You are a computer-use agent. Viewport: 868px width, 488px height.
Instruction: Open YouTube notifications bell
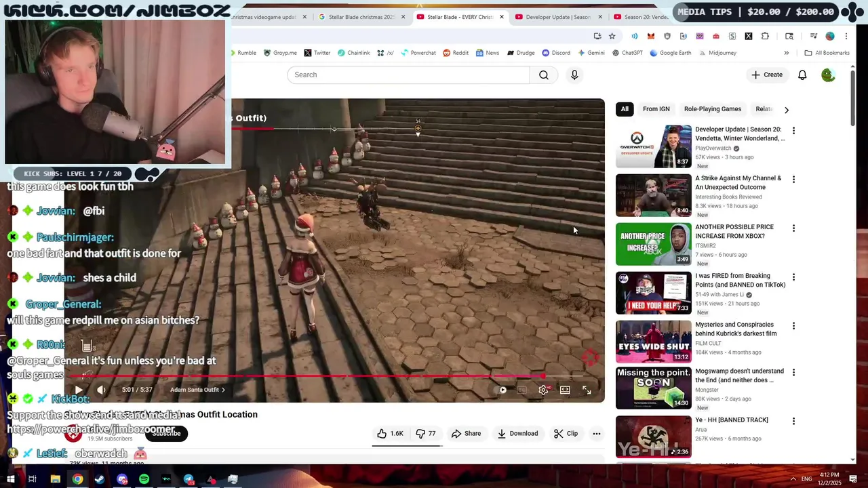(802, 75)
